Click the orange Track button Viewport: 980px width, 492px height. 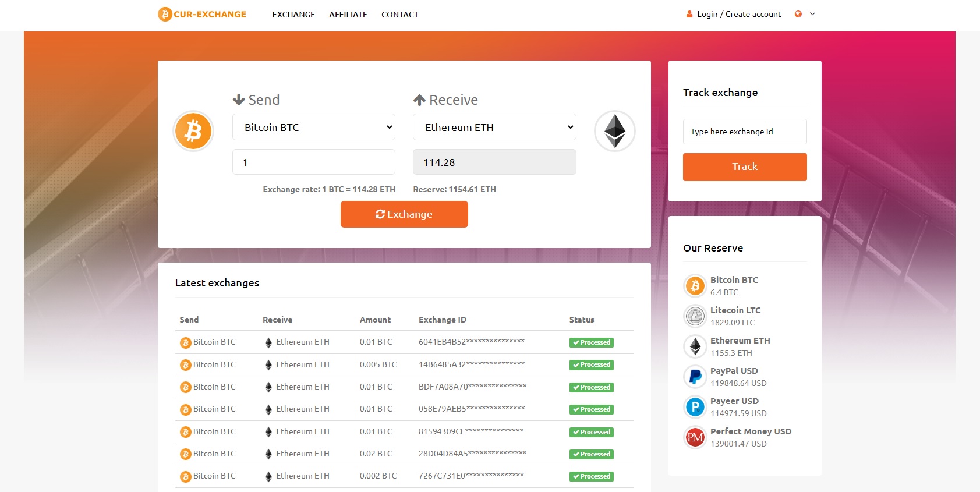pos(745,167)
